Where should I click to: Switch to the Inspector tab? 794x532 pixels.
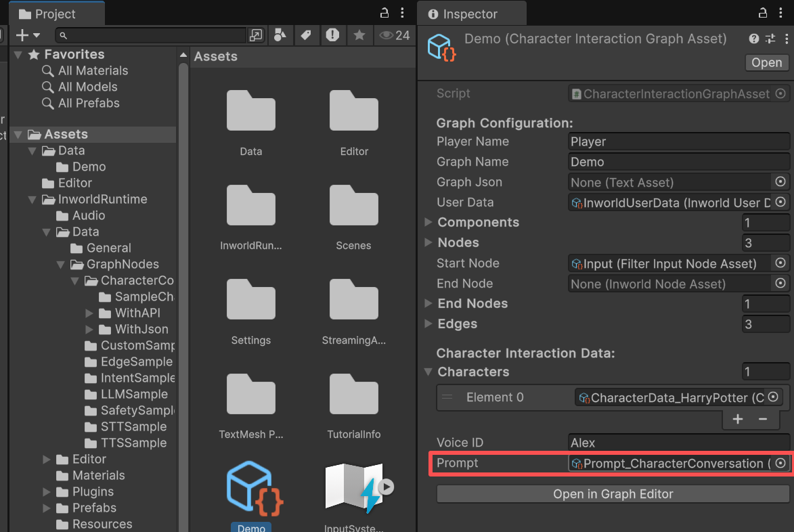[471, 14]
